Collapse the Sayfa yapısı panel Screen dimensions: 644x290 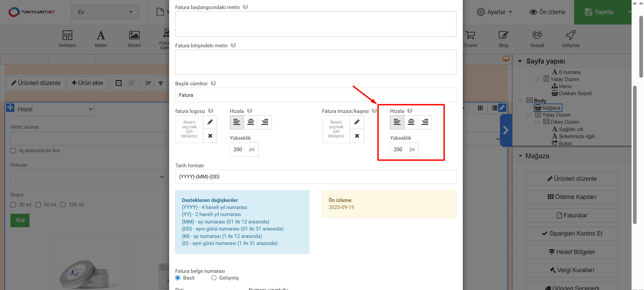[x=520, y=61]
